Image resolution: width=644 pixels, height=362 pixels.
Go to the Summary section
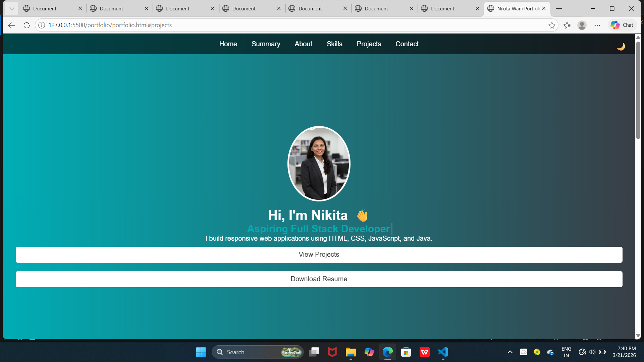[x=266, y=44]
